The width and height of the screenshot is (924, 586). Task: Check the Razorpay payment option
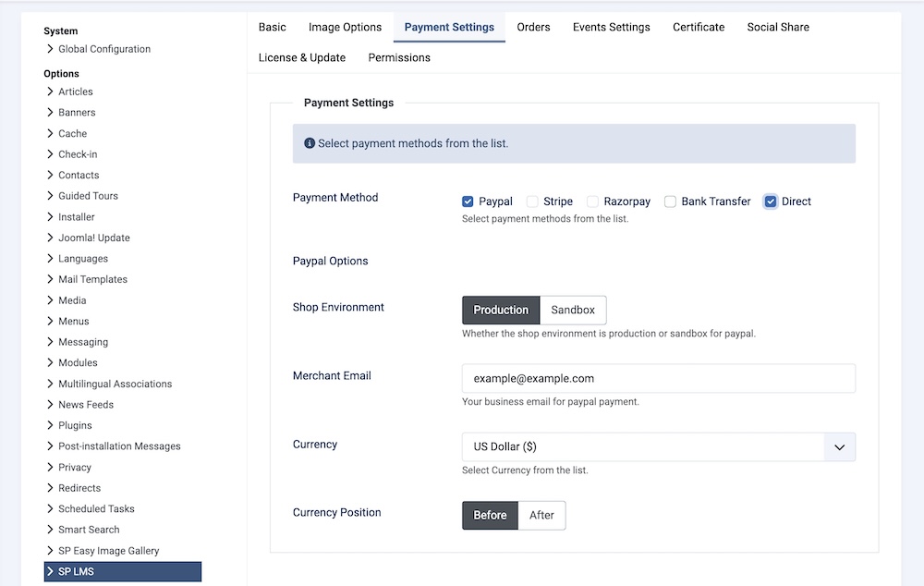pyautogui.click(x=592, y=201)
